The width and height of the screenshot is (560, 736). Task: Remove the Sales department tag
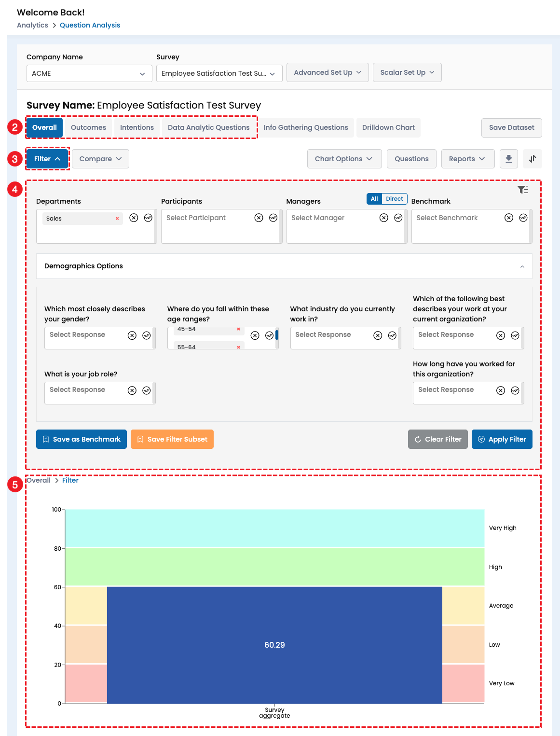click(x=117, y=219)
